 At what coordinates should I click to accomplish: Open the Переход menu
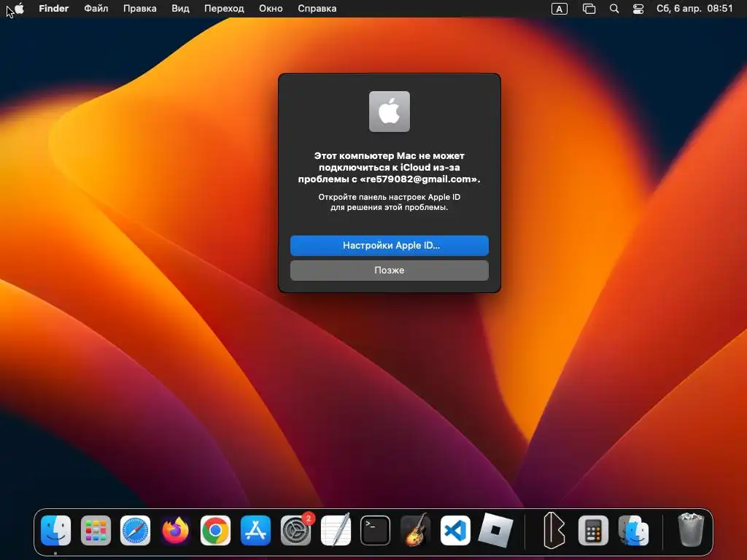point(224,9)
